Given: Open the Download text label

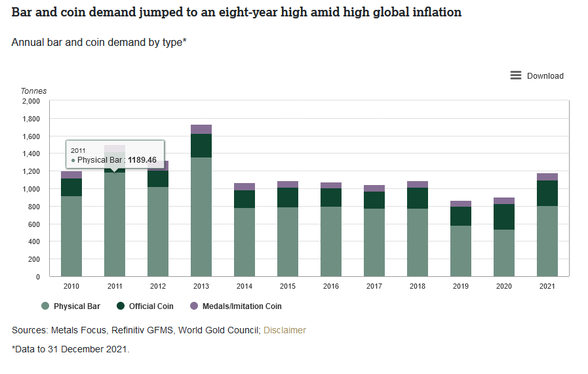Looking at the screenshot, I should tap(545, 76).
